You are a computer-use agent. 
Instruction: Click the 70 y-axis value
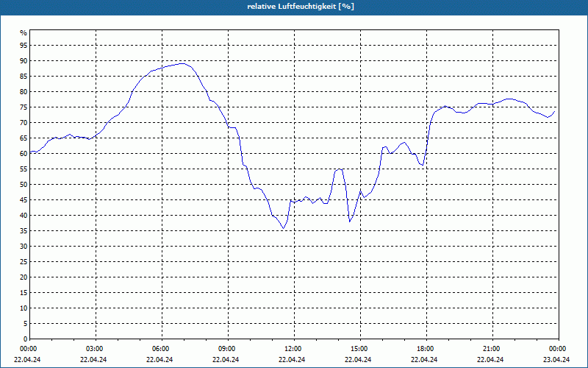(24, 123)
